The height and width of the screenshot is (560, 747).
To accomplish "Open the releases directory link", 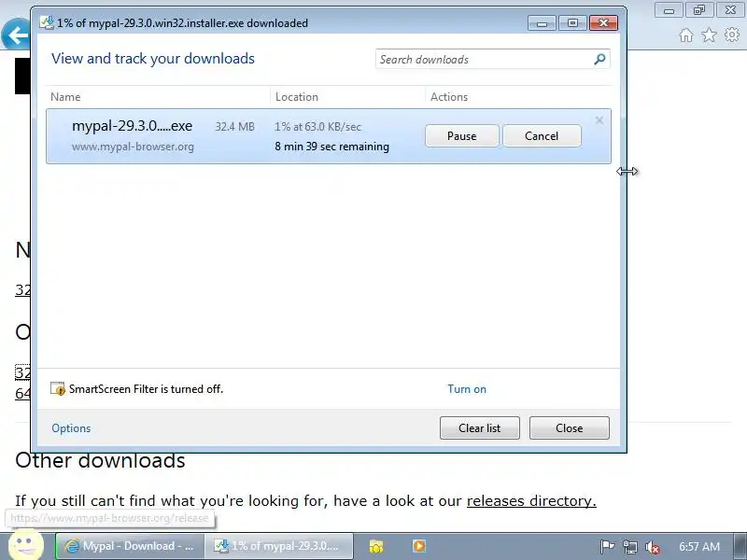I will 531,501.
